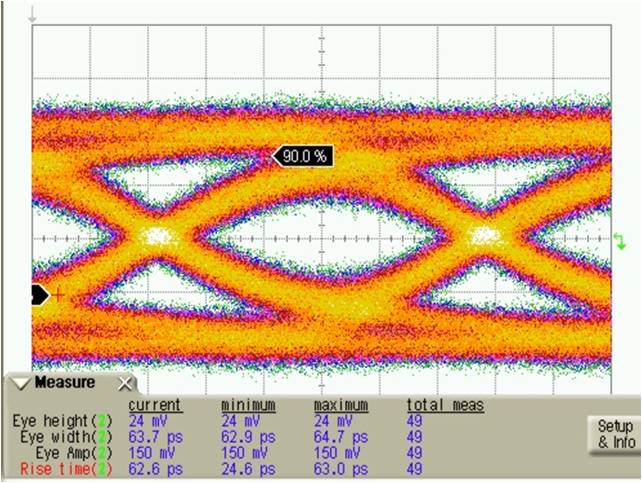Click the gray arrow at top-left of graticule

click(33, 15)
